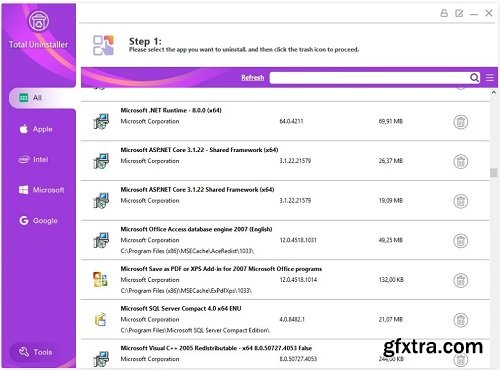The height and width of the screenshot is (370, 500).
Task: Click size value 26,37 MB
Action: coord(391,161)
